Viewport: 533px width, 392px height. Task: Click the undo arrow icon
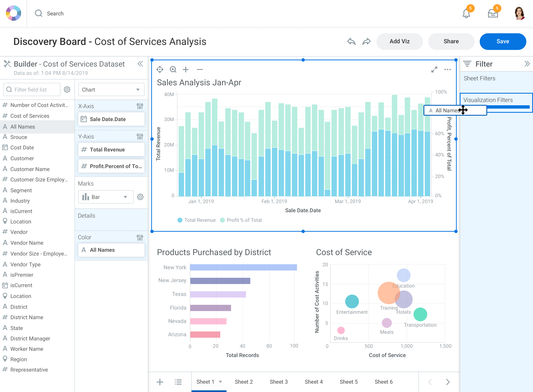tap(351, 41)
